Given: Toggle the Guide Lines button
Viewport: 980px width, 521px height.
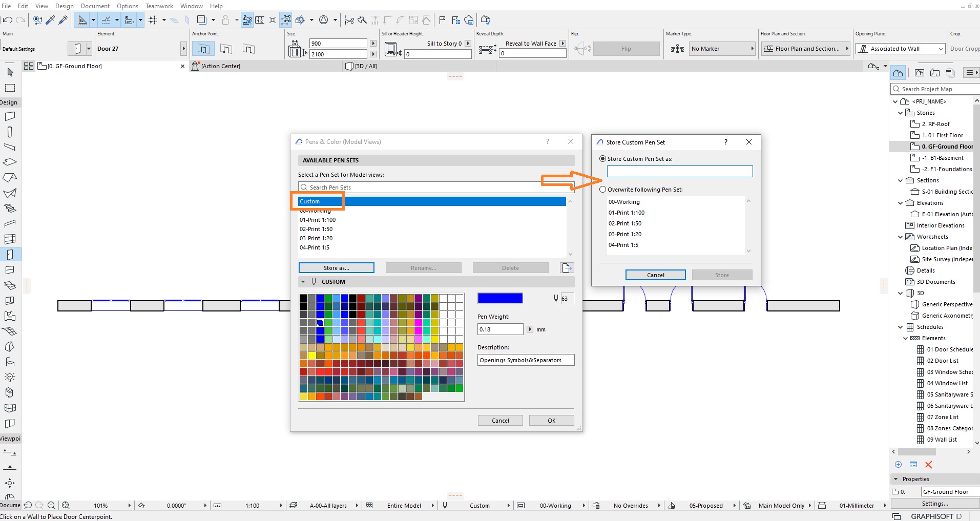Looking at the screenshot, I should [82, 20].
